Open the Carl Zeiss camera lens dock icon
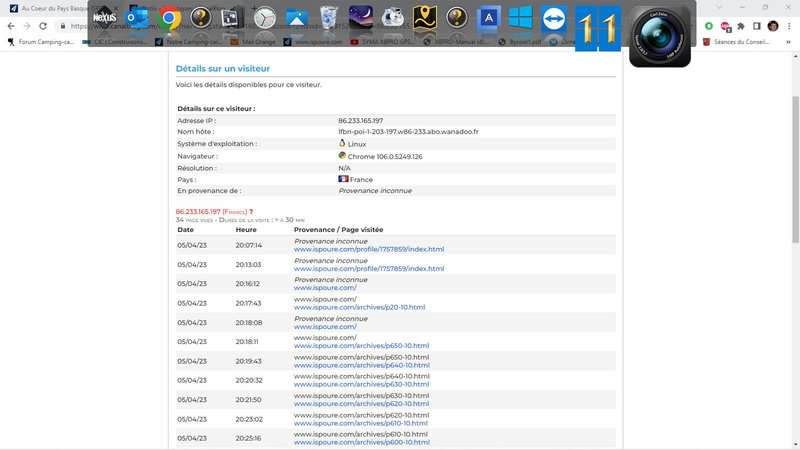 [x=660, y=36]
